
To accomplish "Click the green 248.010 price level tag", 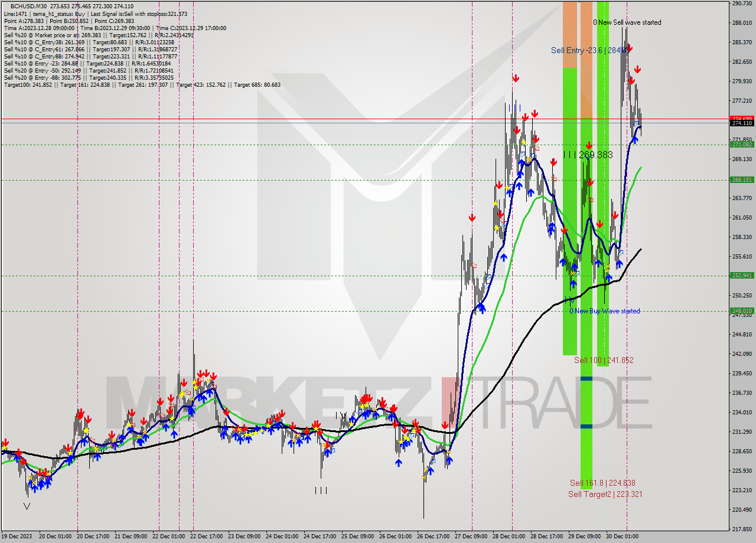I will click(742, 310).
